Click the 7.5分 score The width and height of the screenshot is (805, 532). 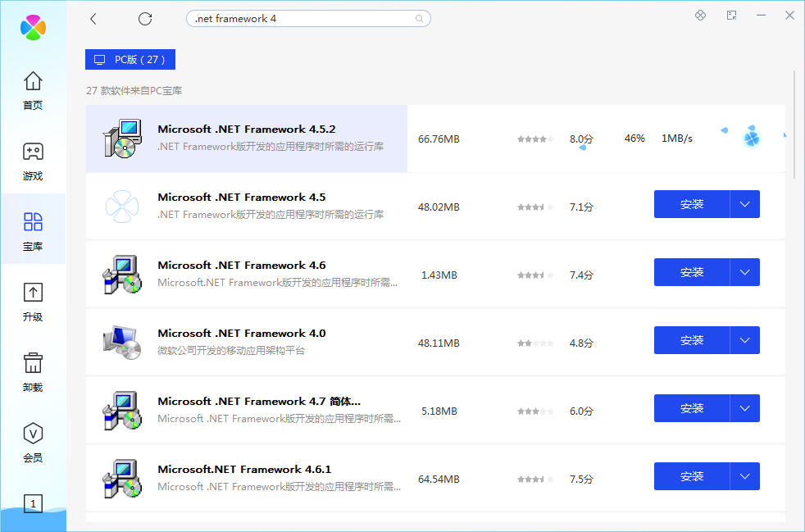pyautogui.click(x=581, y=479)
